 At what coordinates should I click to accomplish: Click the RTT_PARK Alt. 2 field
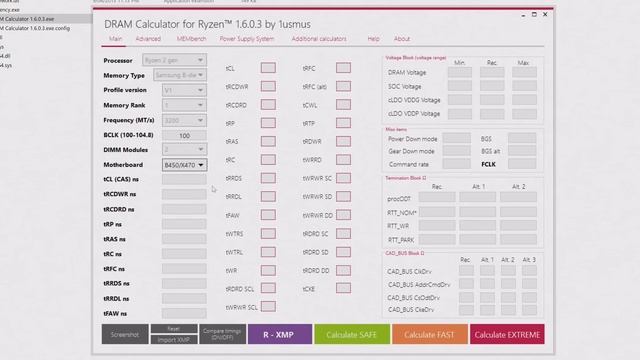tap(518, 240)
